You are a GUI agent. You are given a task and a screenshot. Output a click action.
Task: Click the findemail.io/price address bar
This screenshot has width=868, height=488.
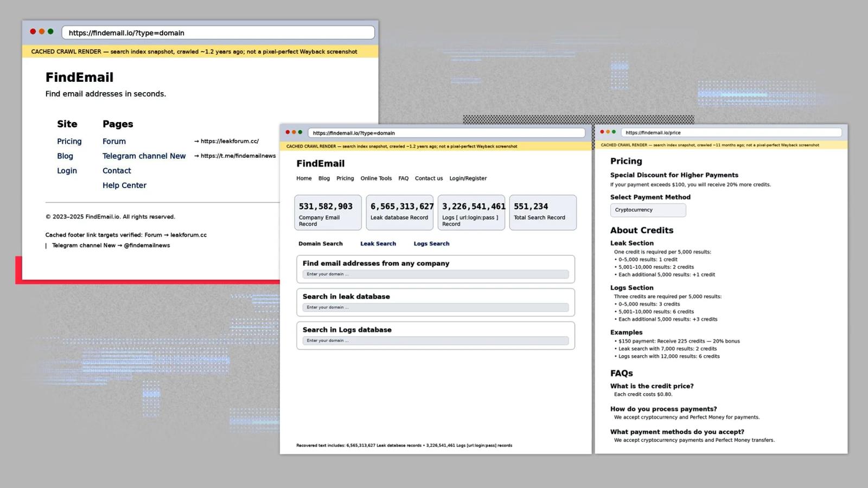731,132
